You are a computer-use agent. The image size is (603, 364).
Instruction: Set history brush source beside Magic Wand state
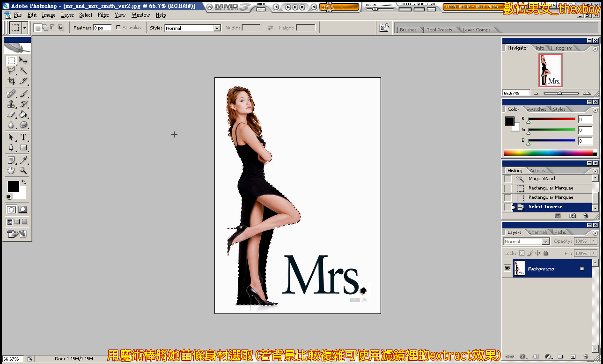507,179
